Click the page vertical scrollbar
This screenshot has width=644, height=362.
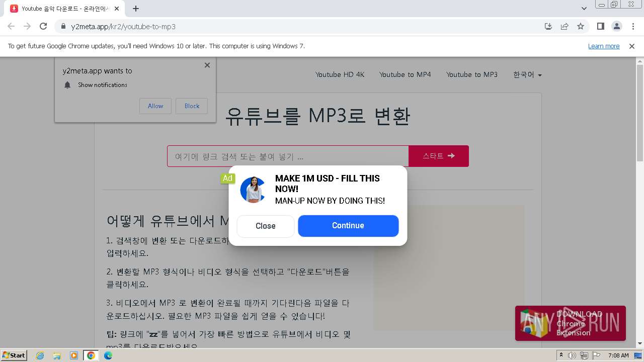[x=640, y=113]
